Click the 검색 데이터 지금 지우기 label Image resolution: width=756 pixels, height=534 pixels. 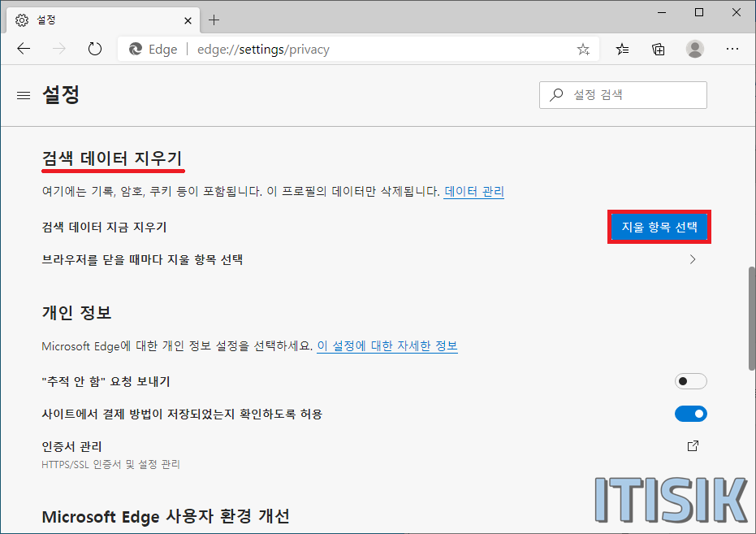(x=104, y=228)
